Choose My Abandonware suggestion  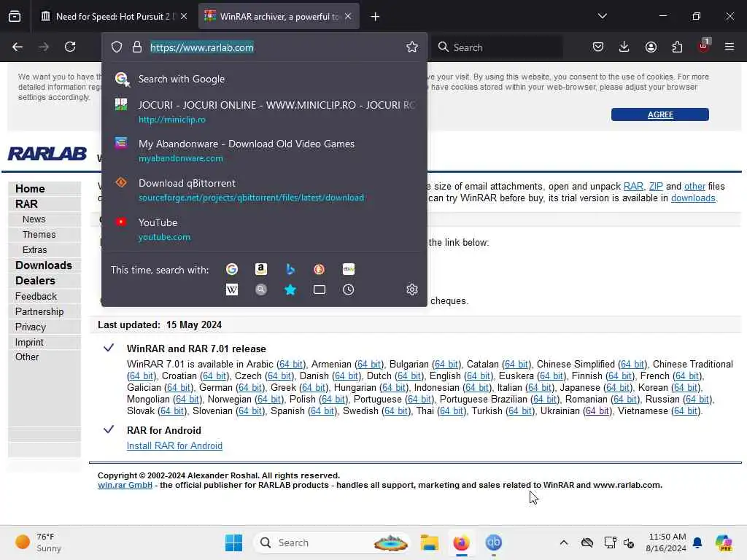coord(264,150)
